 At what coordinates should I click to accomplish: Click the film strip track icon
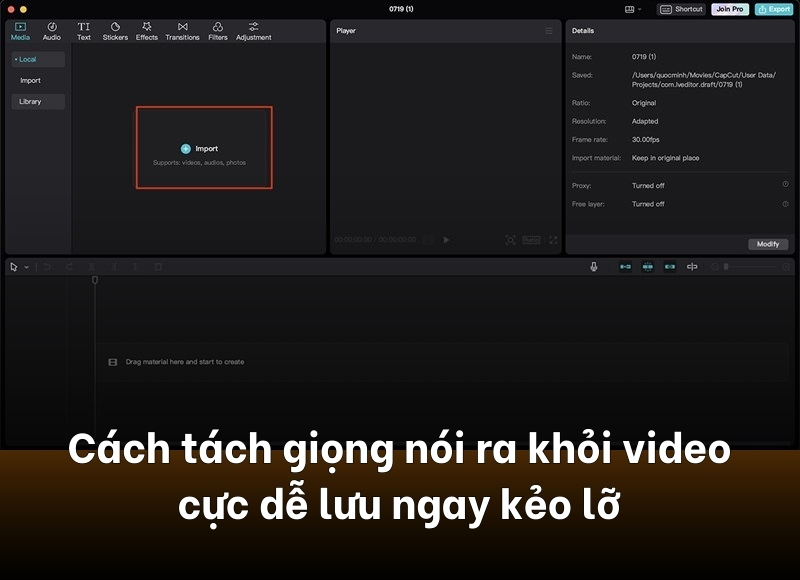(x=113, y=362)
